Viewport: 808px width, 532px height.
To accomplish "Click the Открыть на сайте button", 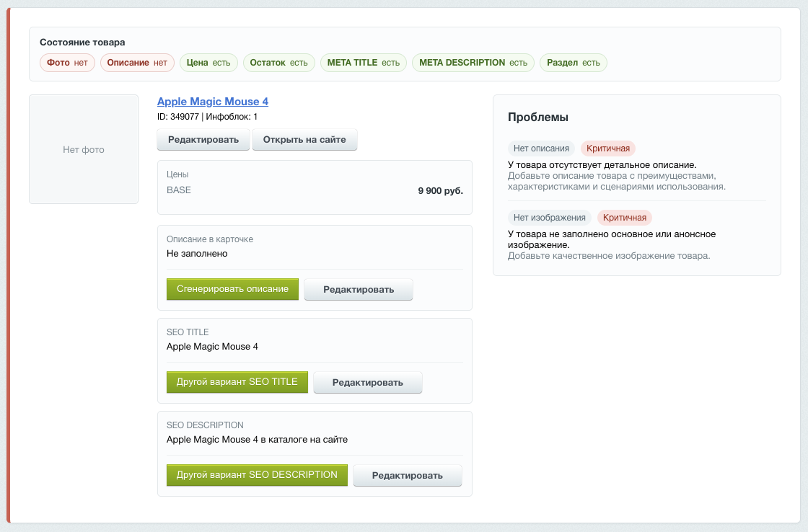I will (x=304, y=140).
